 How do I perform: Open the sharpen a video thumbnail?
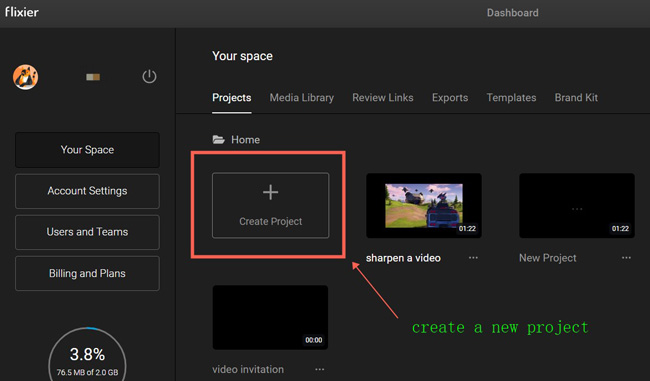(x=424, y=206)
